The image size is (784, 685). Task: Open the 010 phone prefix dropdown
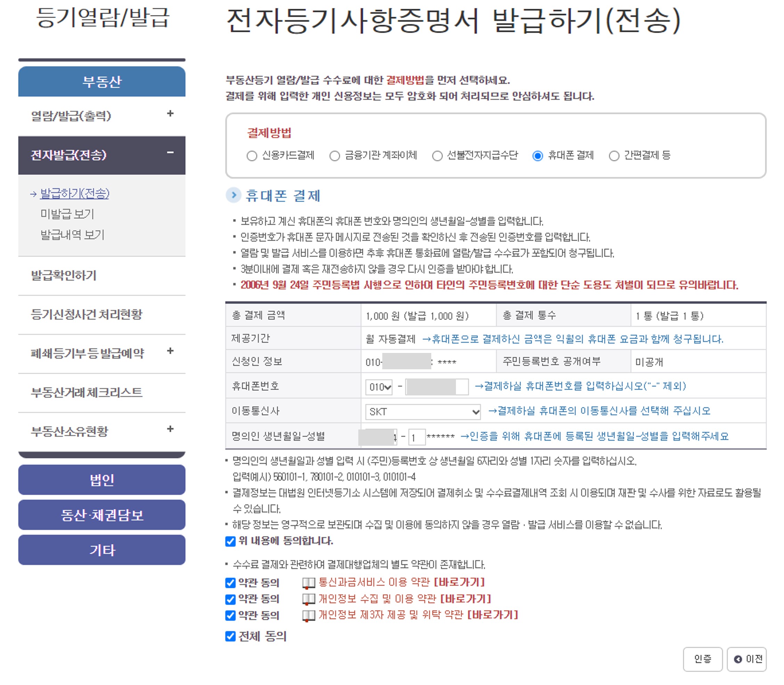point(379,387)
